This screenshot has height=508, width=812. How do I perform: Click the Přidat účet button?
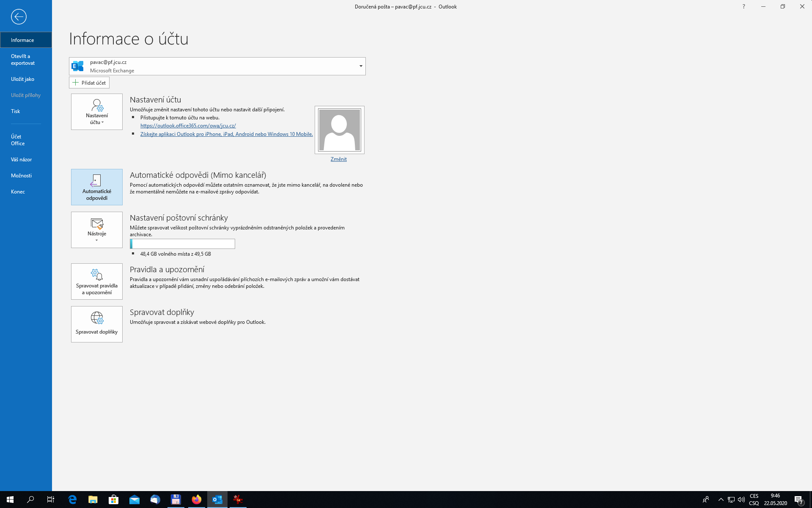tap(89, 83)
